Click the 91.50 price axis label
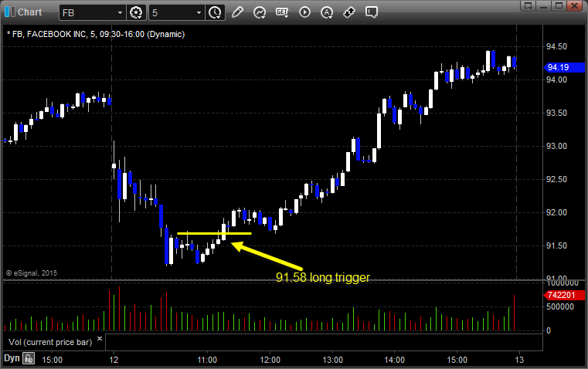This screenshot has width=588, height=369. pyautogui.click(x=556, y=245)
